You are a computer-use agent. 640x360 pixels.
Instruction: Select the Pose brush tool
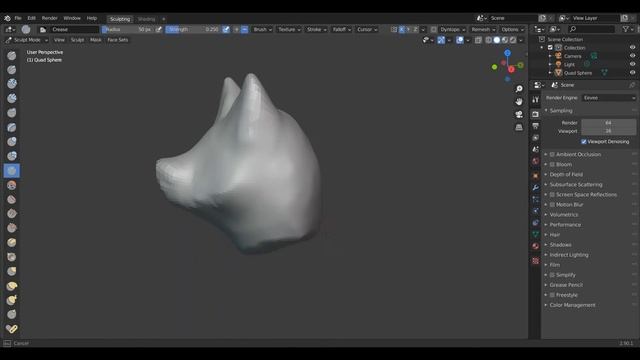(x=11, y=329)
